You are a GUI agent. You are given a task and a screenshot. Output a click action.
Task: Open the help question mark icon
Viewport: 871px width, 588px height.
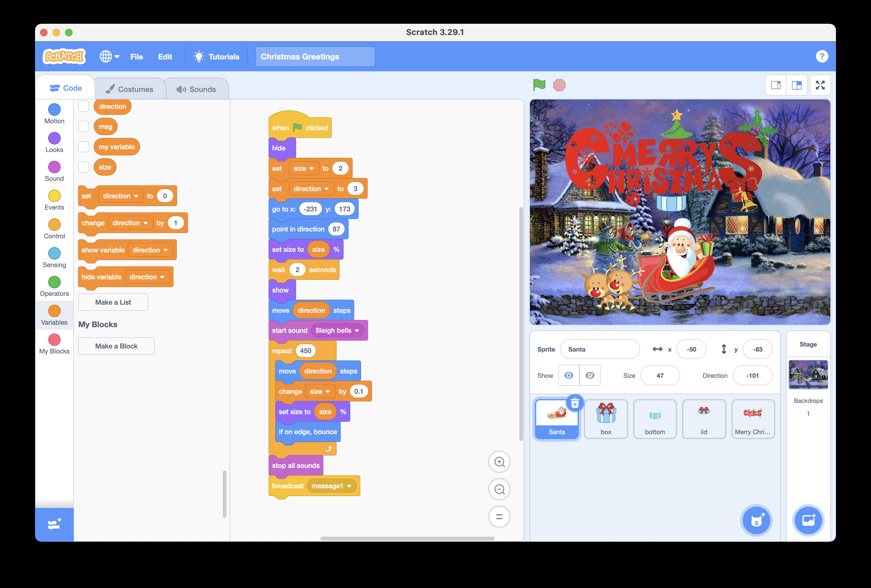point(822,57)
